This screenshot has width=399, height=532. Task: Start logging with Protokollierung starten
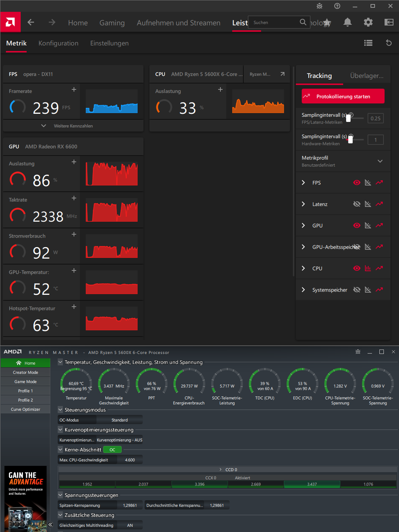point(343,96)
